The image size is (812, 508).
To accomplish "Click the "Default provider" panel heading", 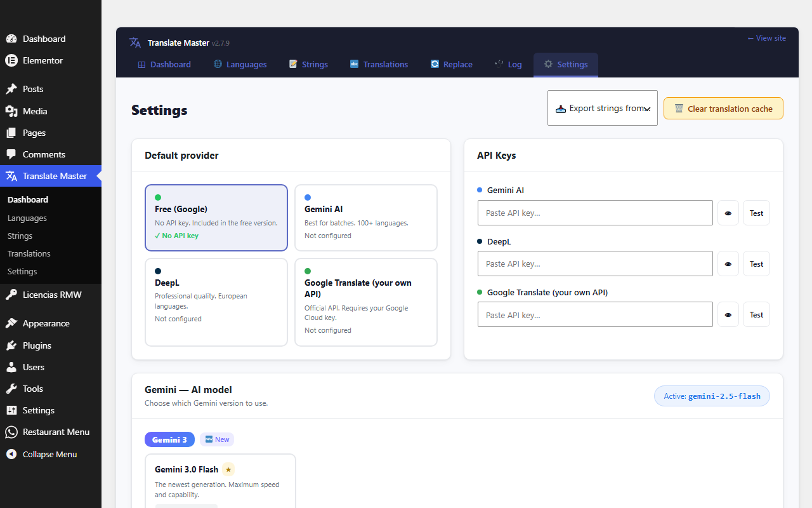I will (181, 155).
